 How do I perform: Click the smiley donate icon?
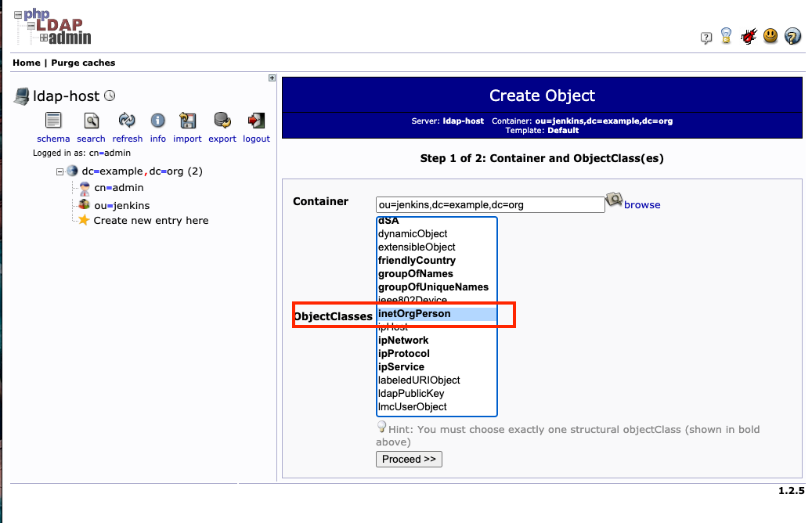(x=770, y=36)
